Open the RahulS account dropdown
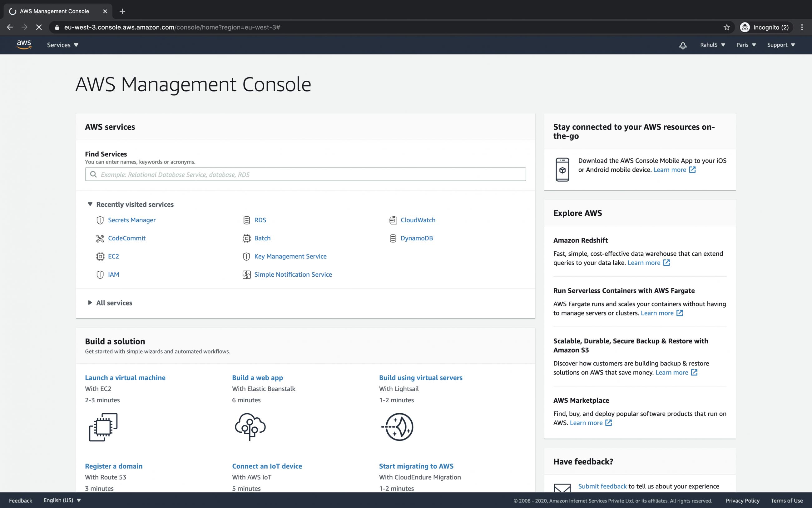 click(713, 45)
